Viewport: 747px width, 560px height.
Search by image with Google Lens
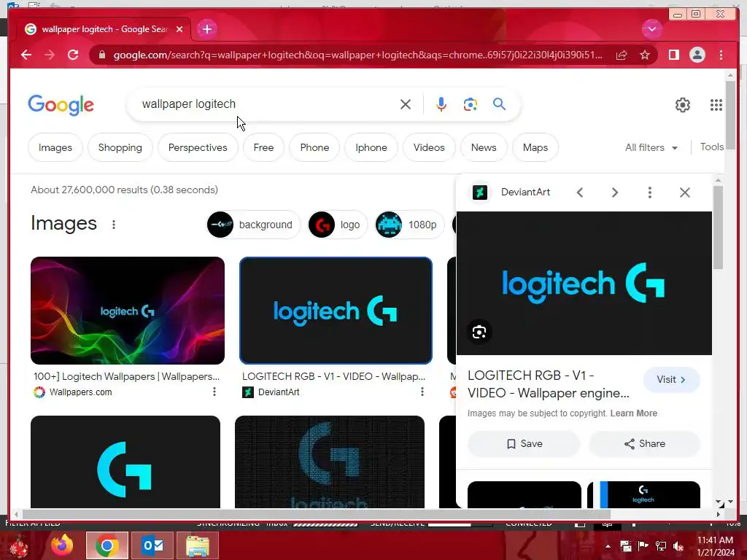[x=471, y=104]
